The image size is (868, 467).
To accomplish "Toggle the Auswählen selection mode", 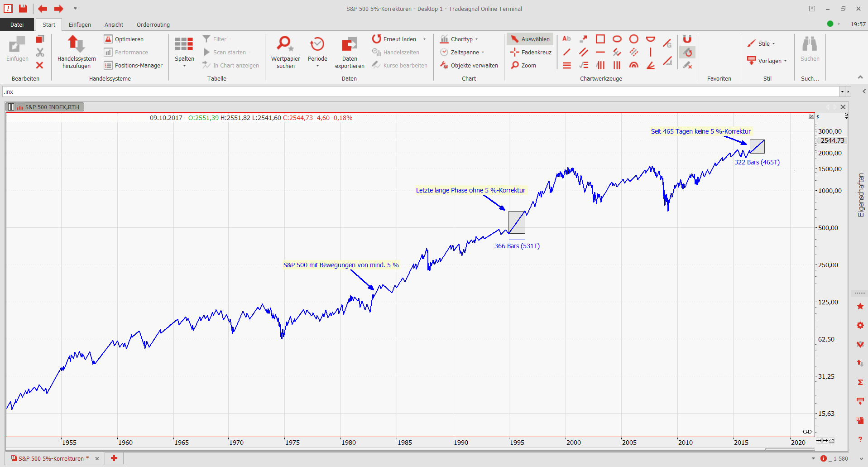I will click(530, 39).
